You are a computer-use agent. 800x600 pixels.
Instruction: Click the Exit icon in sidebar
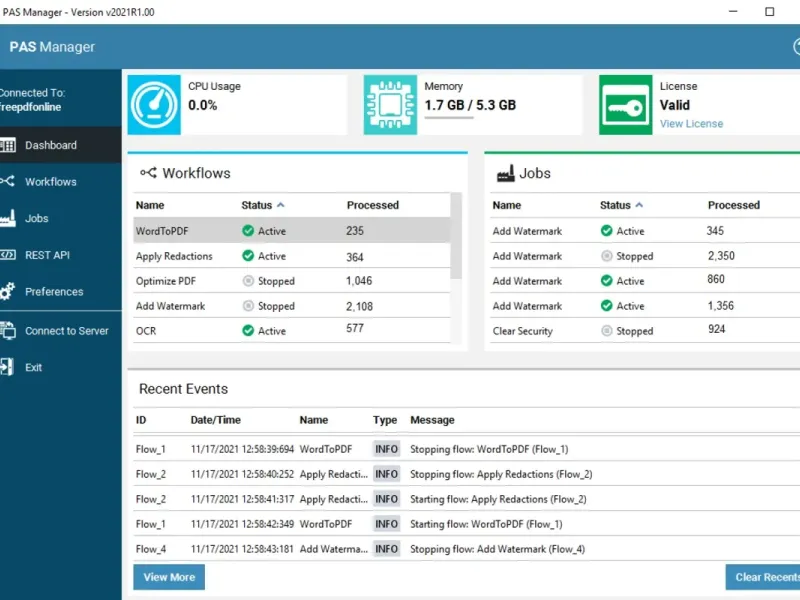point(8,367)
